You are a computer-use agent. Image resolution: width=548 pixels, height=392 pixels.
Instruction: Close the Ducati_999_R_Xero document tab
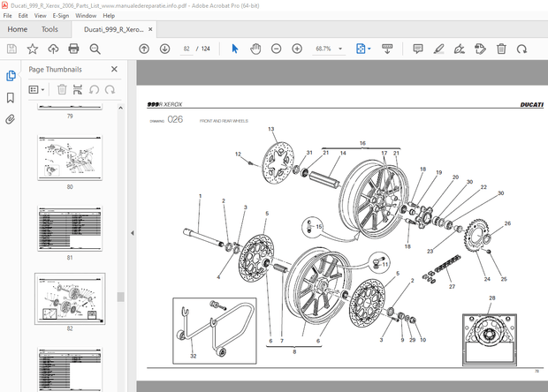point(150,29)
